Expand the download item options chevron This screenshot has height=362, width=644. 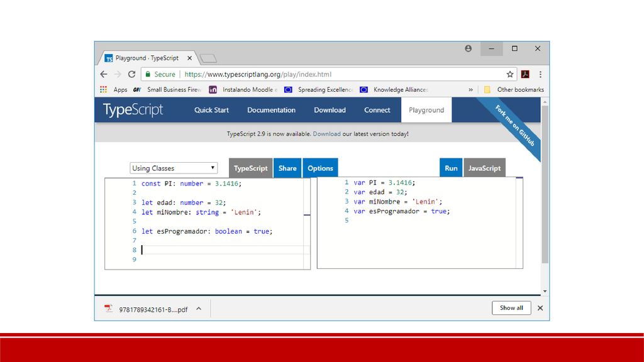coord(199,309)
